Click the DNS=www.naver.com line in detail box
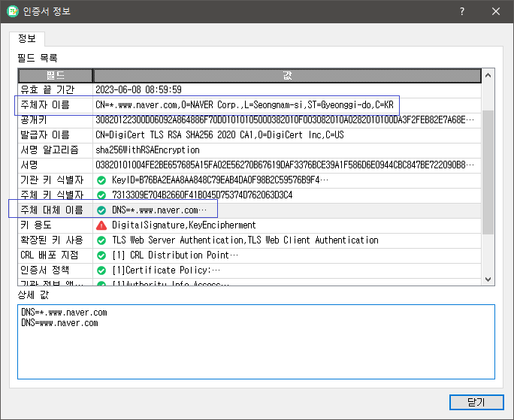The height and width of the screenshot is (420, 514). pyautogui.click(x=59, y=323)
